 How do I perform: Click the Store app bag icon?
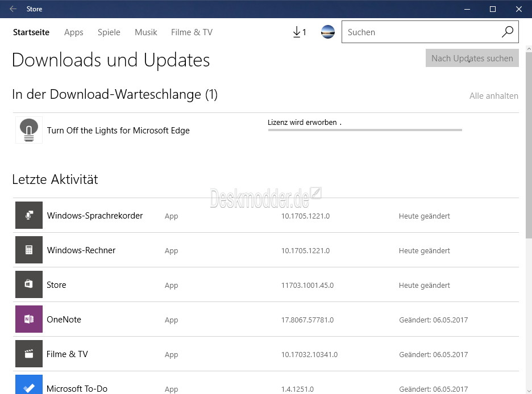29,284
